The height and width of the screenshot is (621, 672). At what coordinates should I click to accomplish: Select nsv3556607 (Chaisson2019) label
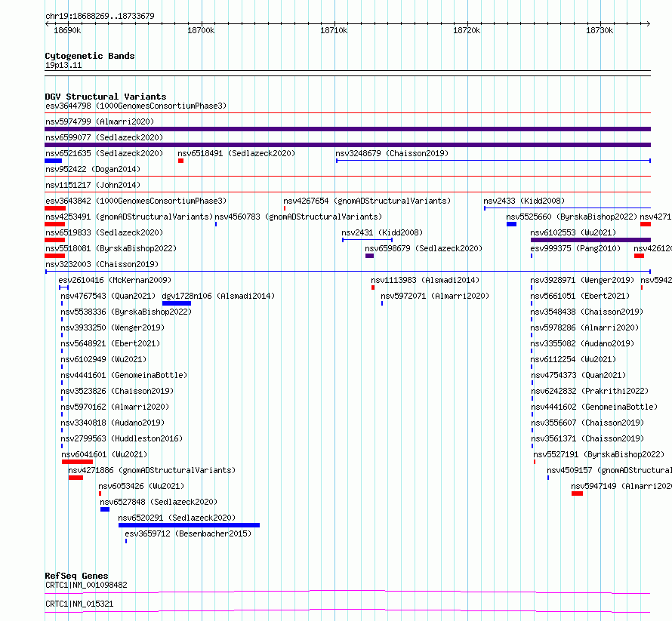click(x=587, y=423)
